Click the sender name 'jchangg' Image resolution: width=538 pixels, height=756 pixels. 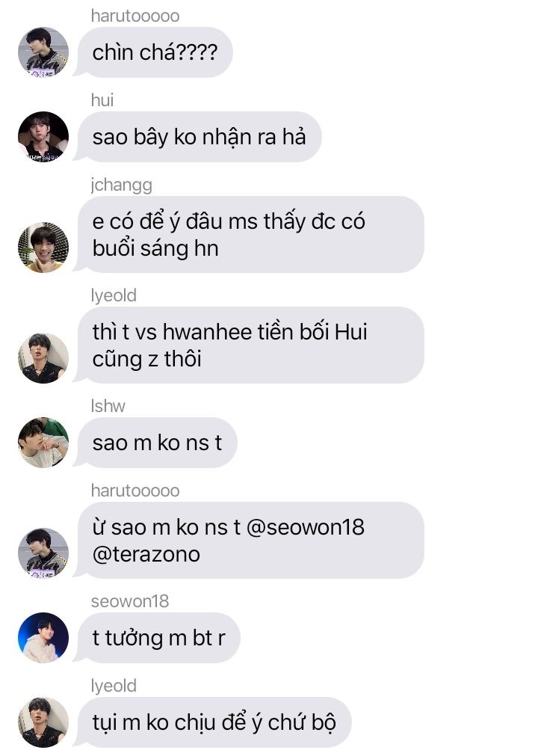pyautogui.click(x=121, y=185)
